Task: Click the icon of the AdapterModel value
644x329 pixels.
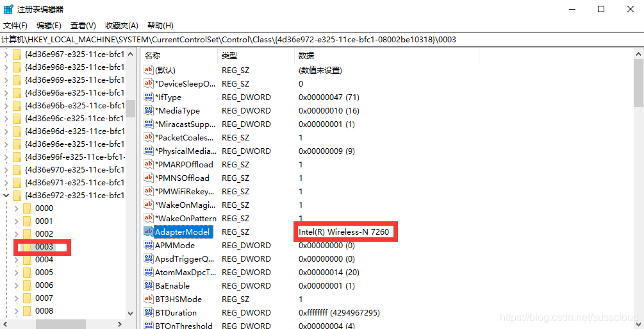Action: click(148, 232)
